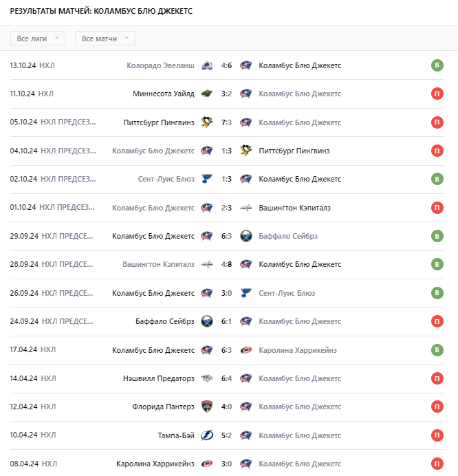Image resolution: width=458 pixels, height=476 pixels.
Task: Open the Колорадо Эвеланш team link
Action: (161, 65)
